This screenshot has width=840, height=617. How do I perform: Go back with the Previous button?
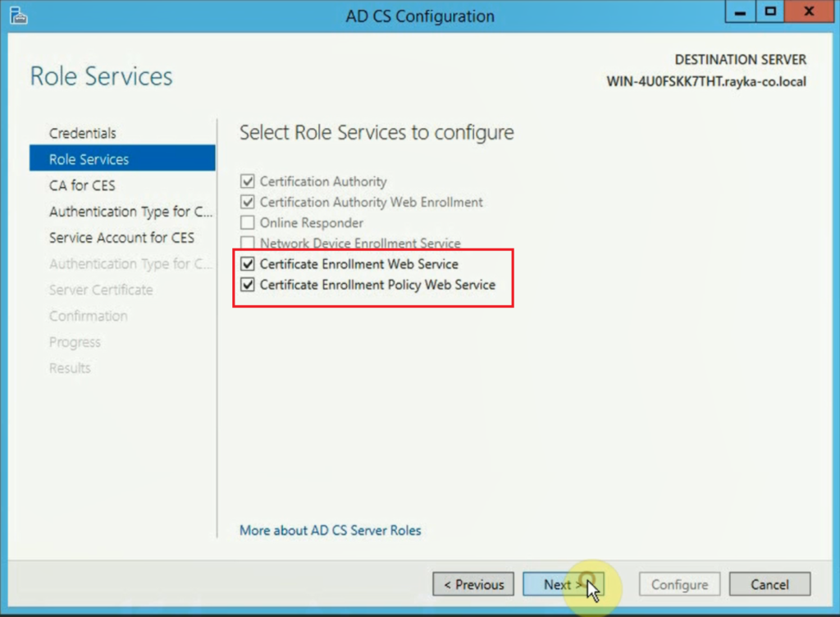[473, 584]
